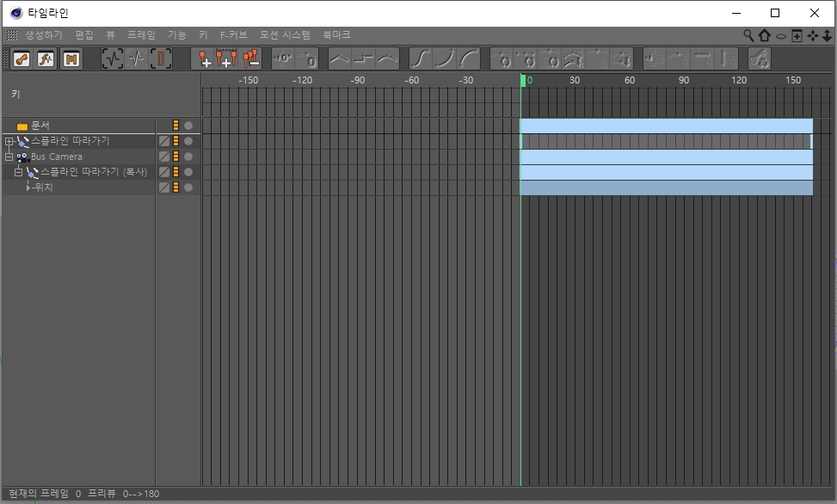Click ruler label 90 on the timeline
This screenshot has height=504, width=837.
[x=684, y=80]
